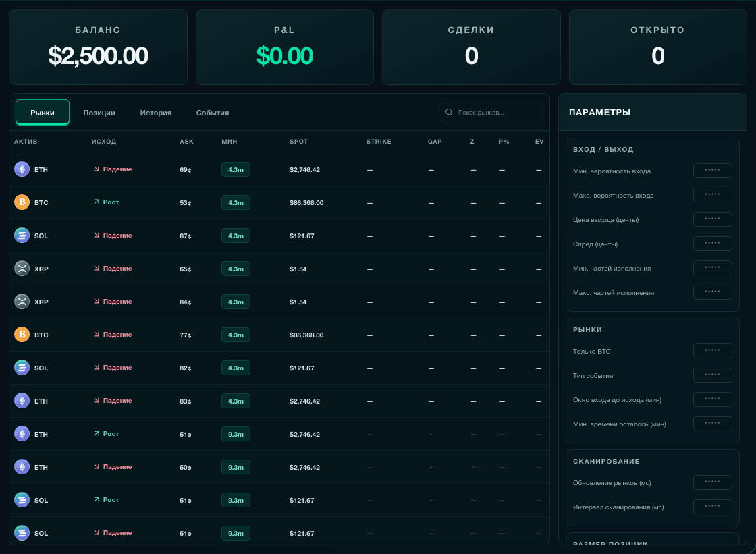Viewport: 756px width, 554px height.
Task: Click the BTC coin icon in the 53¢ row
Action: click(22, 202)
